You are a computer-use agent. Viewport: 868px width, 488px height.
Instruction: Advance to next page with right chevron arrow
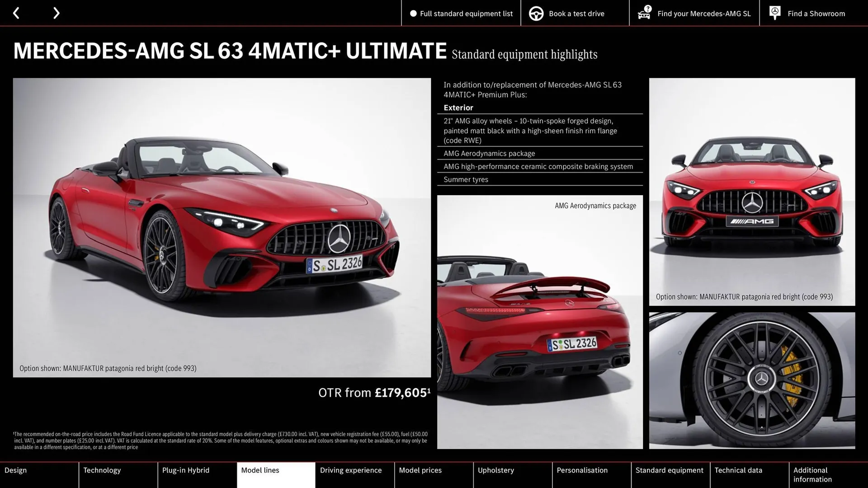click(x=56, y=13)
